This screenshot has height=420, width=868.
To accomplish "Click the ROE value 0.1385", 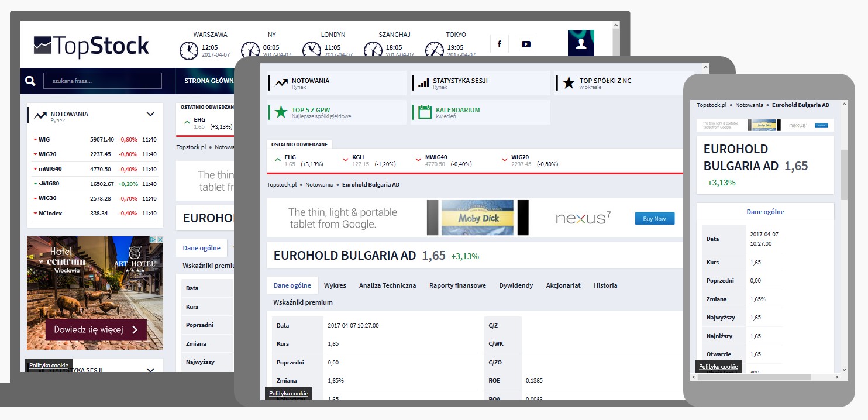I will [534, 381].
